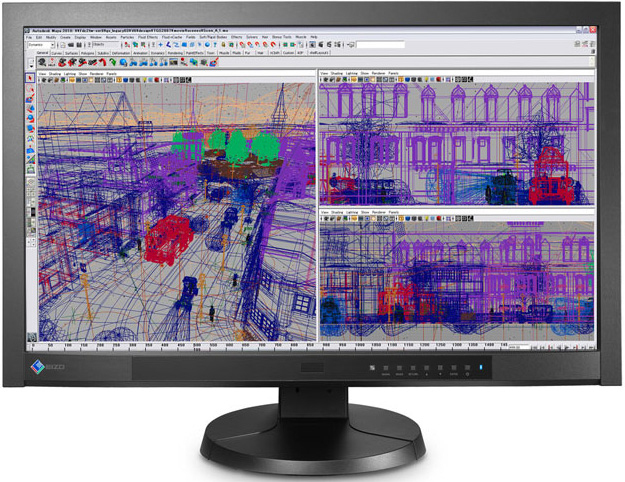This screenshot has width=625, height=482.
Task: Open the Soft/Rigid Bodies menu
Action: pyautogui.click(x=213, y=37)
